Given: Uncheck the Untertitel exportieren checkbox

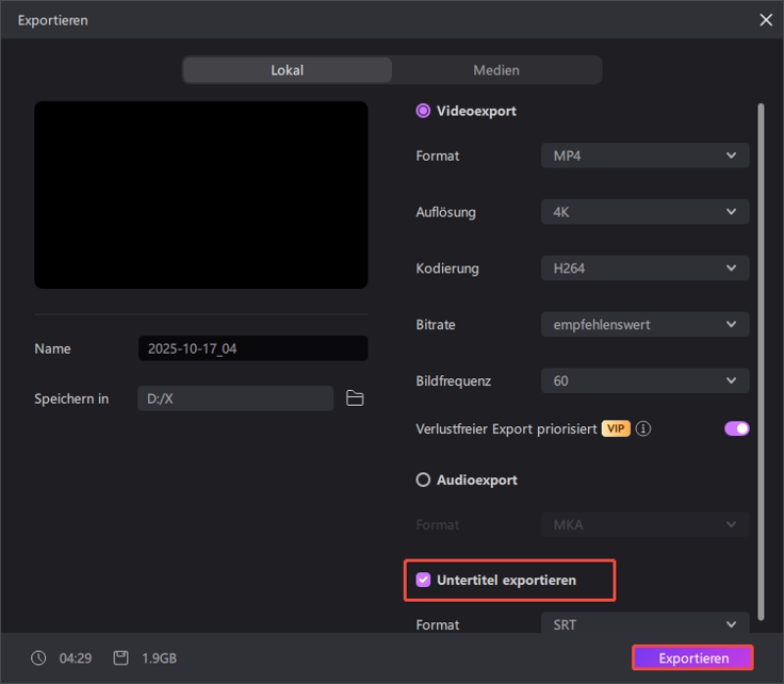Looking at the screenshot, I should [x=423, y=580].
